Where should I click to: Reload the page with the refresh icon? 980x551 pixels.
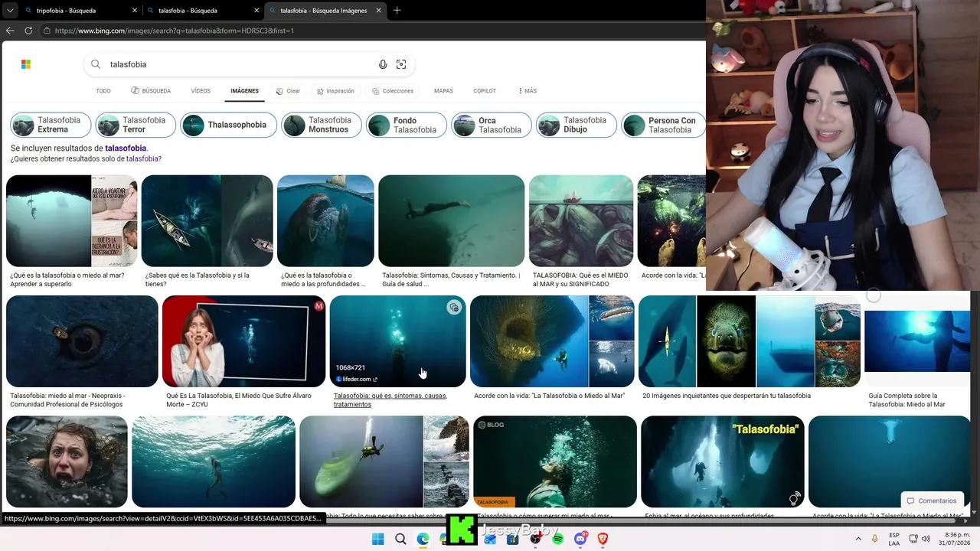pyautogui.click(x=28, y=31)
